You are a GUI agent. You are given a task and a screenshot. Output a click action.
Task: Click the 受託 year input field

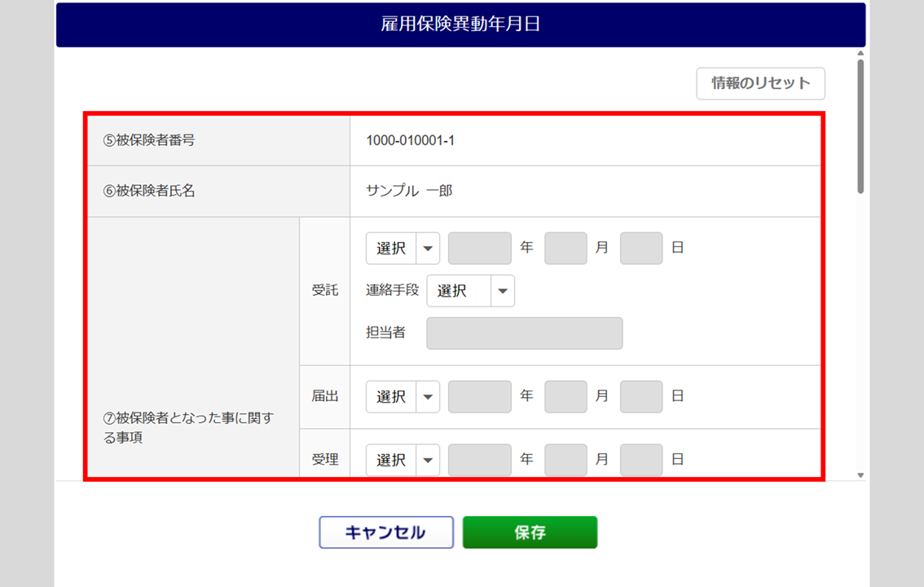click(479, 249)
